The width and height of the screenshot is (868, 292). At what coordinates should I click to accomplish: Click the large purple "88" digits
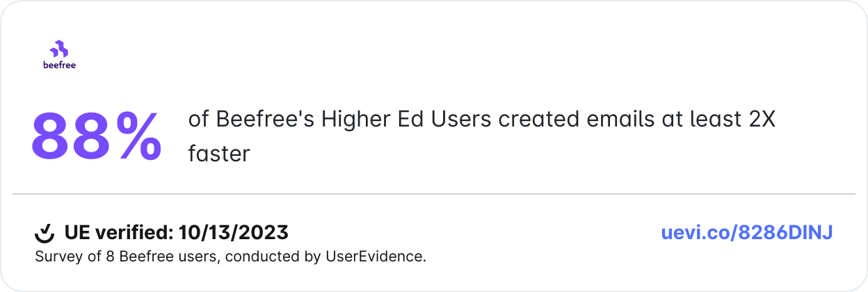click(70, 136)
